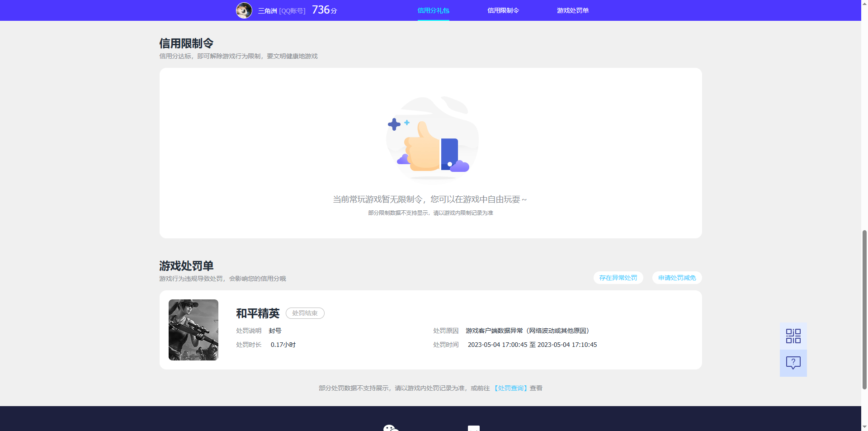Click the 和平精英 game cover thumbnail
Viewport: 868px width, 431px height.
pyautogui.click(x=193, y=330)
